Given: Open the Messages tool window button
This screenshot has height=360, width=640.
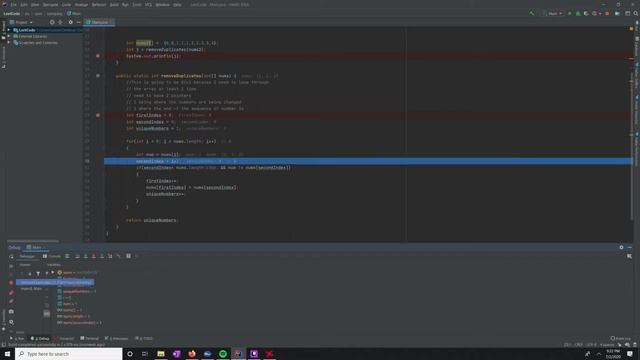Looking at the screenshot, I should [117, 338].
